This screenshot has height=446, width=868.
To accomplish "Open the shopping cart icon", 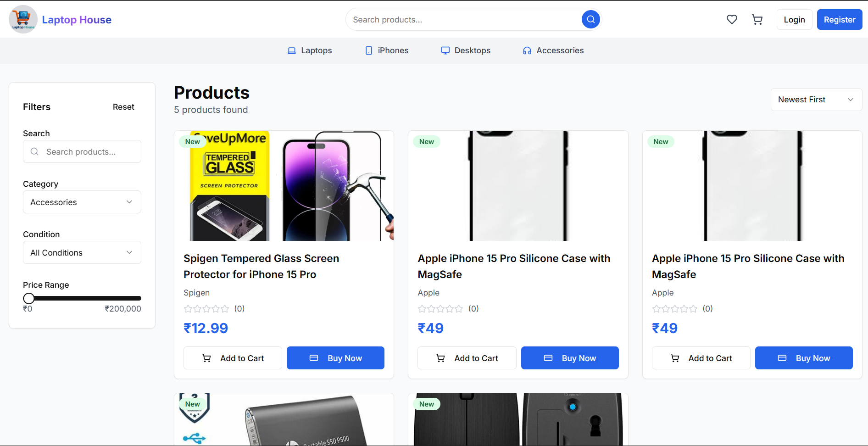I will tap(757, 19).
